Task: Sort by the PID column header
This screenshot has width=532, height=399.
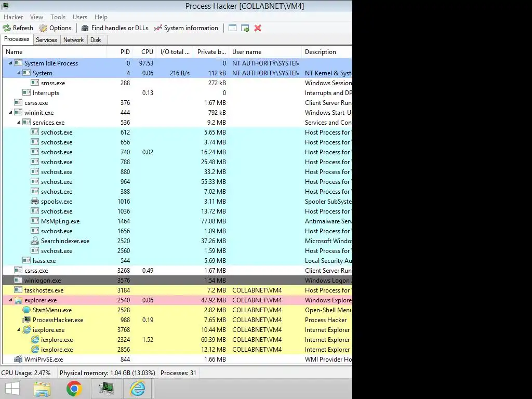Action: pyautogui.click(x=119, y=52)
